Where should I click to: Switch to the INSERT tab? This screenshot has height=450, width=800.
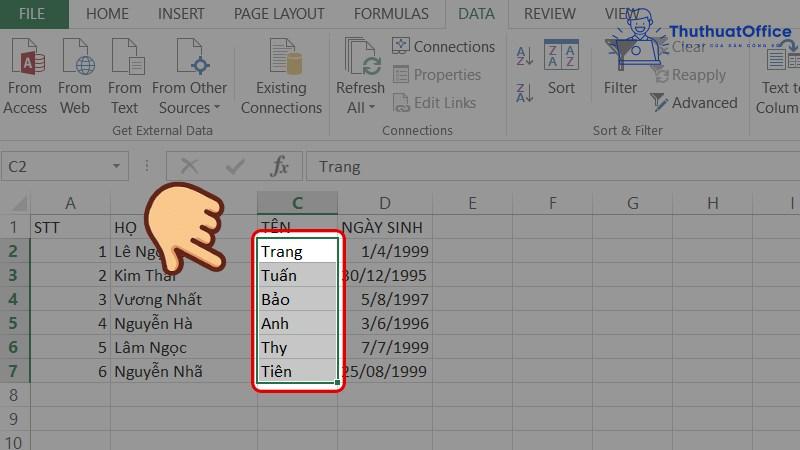coord(181,14)
